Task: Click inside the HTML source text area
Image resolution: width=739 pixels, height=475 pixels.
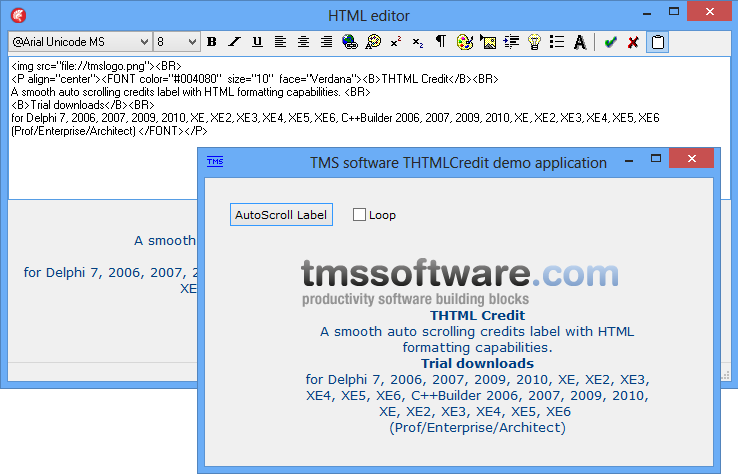Action: [x=370, y=127]
